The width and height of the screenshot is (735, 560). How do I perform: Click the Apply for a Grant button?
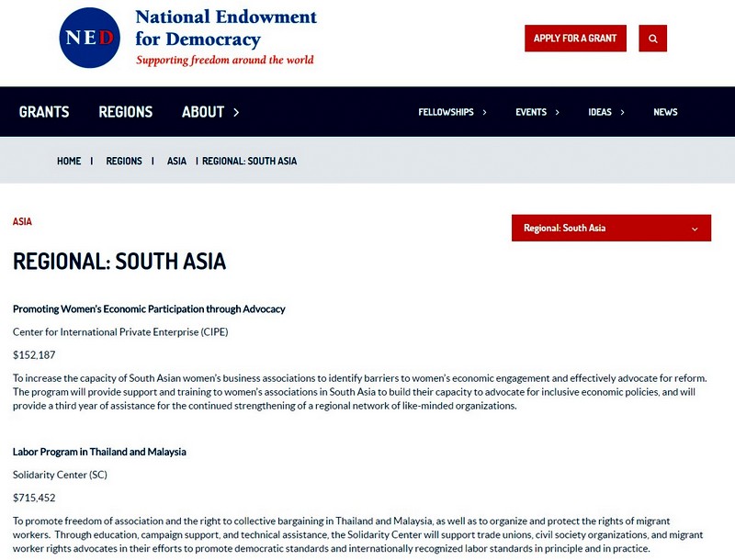pyautogui.click(x=575, y=39)
